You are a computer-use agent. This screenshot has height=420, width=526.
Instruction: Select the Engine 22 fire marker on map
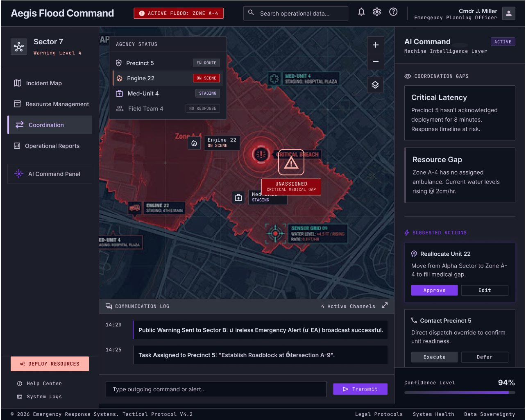point(194,143)
